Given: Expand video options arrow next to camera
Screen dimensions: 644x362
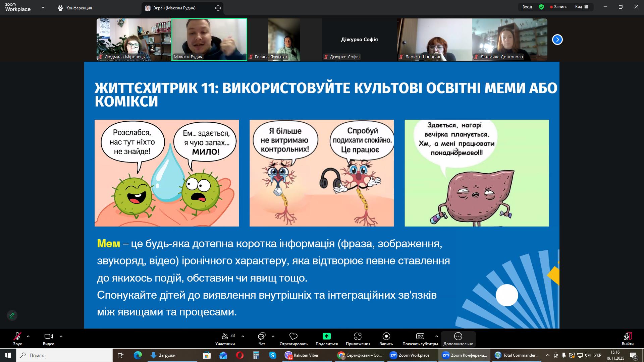Looking at the screenshot, I should click(x=61, y=336).
